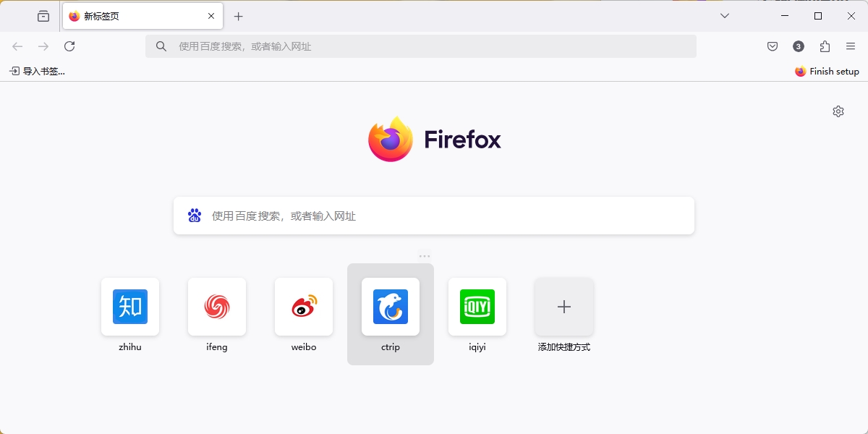868x434 pixels.
Task: Open the ctrip shortcut tile
Action: point(390,307)
